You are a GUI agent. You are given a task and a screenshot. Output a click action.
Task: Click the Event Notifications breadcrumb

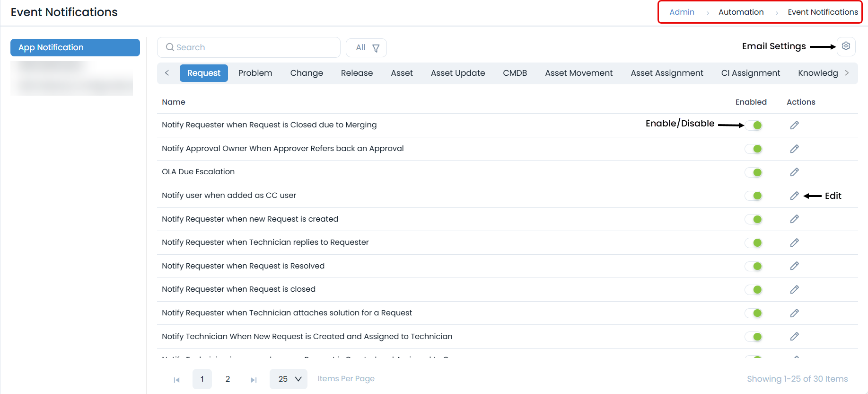823,12
